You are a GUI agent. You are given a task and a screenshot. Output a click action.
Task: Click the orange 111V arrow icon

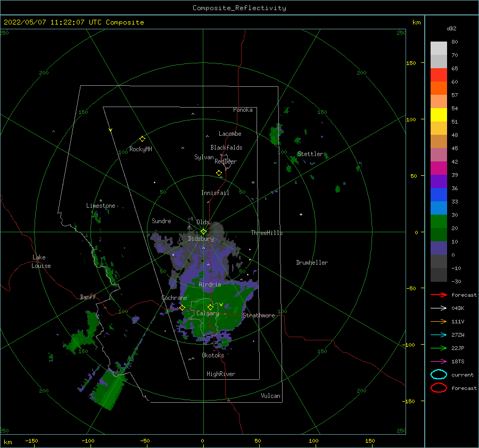point(439,321)
